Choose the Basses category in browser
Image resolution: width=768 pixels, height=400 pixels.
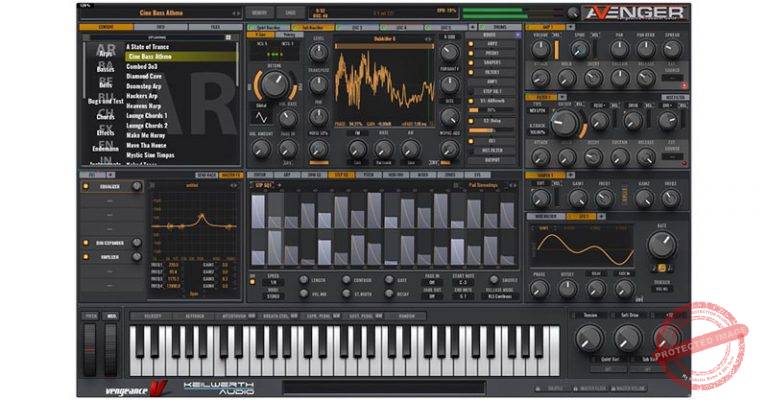pyautogui.click(x=105, y=69)
